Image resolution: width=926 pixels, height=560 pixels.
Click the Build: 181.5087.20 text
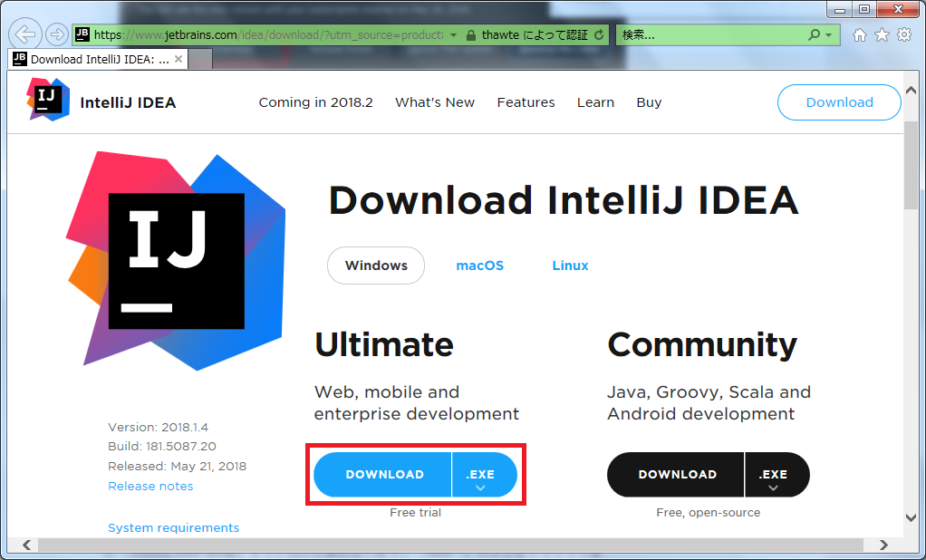click(x=162, y=447)
